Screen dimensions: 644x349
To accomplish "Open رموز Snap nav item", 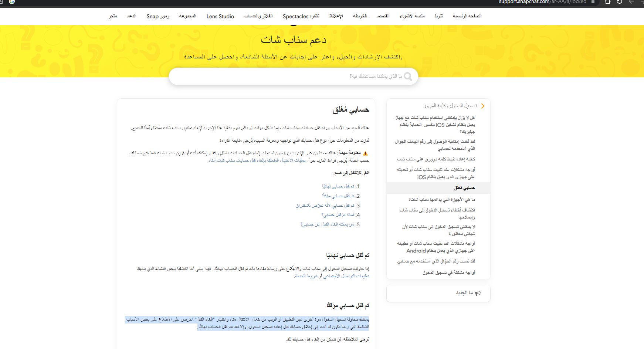I will coord(158,16).
